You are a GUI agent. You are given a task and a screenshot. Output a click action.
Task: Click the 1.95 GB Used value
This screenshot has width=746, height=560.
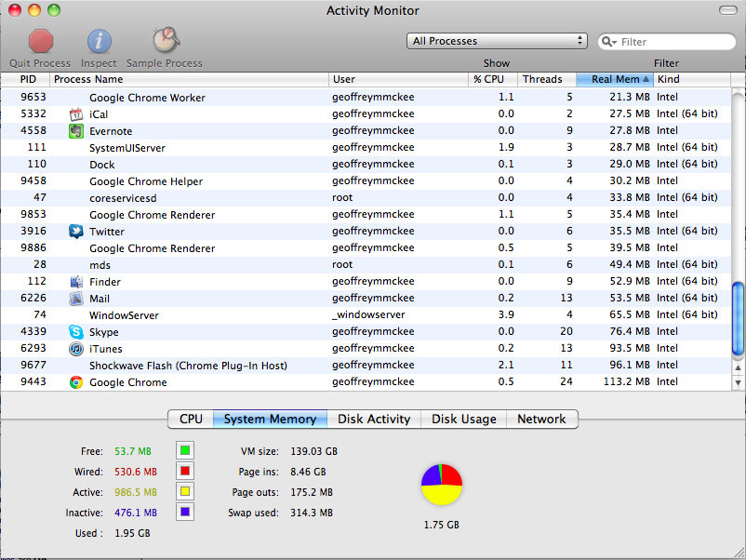132,533
